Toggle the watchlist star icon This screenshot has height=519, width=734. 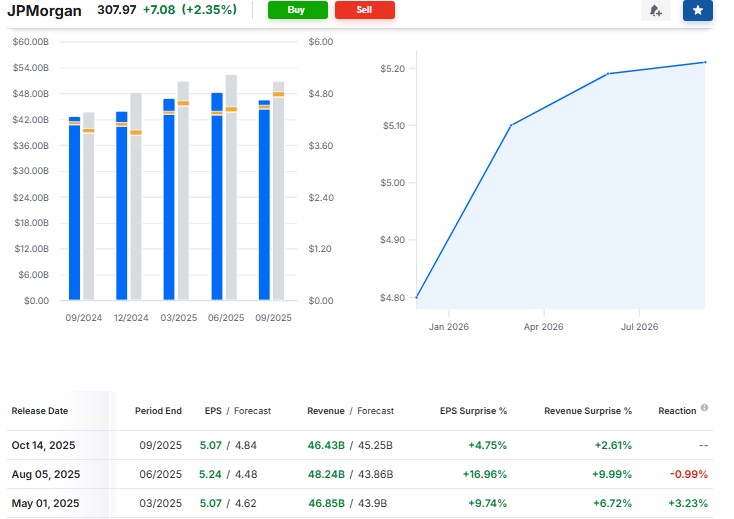pyautogui.click(x=697, y=10)
